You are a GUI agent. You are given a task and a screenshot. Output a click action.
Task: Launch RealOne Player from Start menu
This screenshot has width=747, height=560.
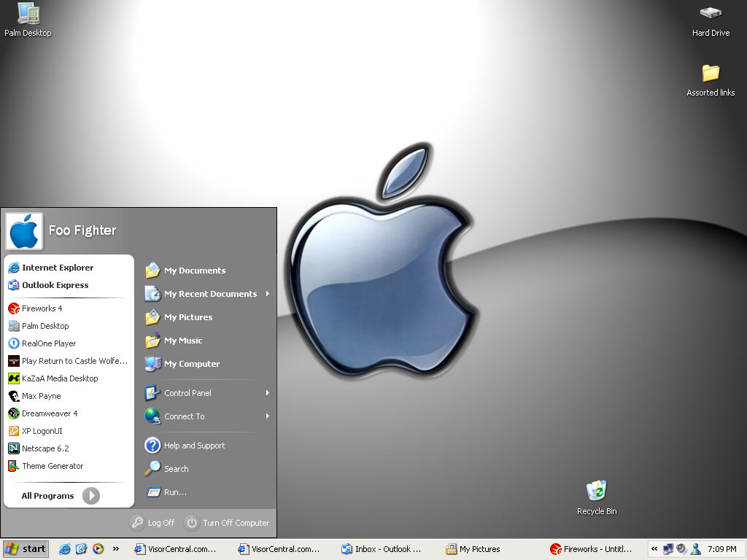point(48,343)
